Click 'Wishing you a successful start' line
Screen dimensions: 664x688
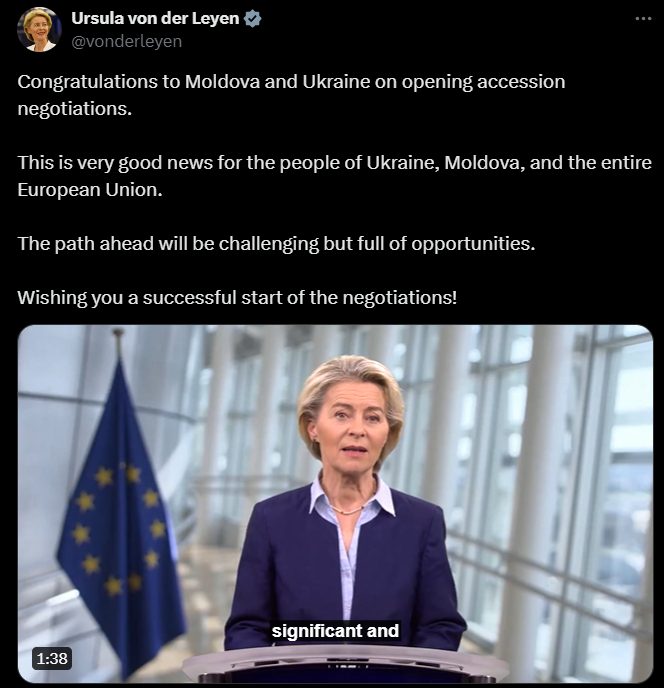coord(237,297)
